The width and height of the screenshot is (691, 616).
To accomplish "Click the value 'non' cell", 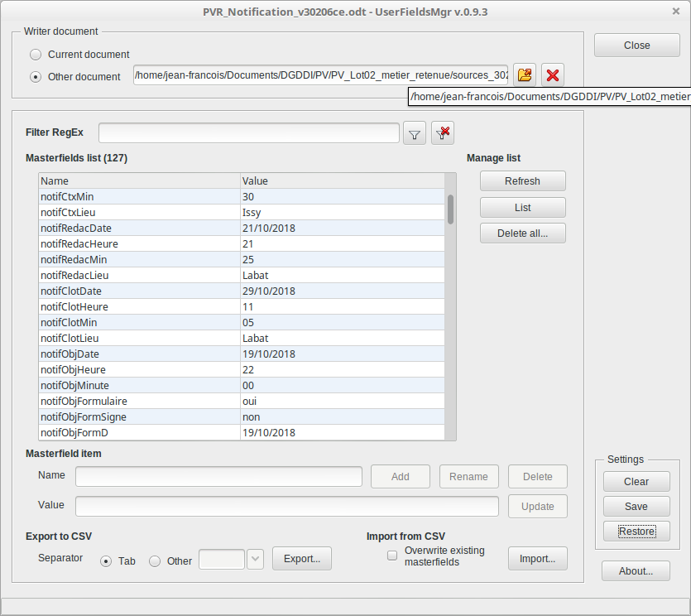I will (343, 416).
